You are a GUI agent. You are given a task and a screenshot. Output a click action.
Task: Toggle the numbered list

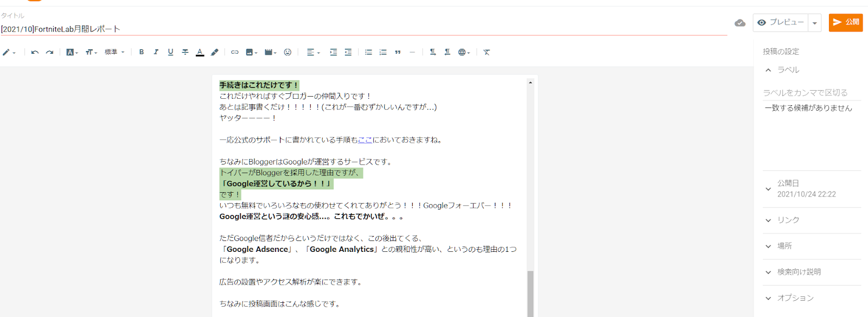[383, 52]
